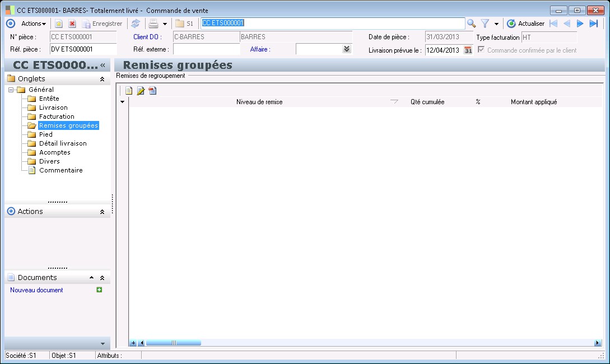Click the scrollbar right arrow
The width and height of the screenshot is (610, 364).
[597, 343]
